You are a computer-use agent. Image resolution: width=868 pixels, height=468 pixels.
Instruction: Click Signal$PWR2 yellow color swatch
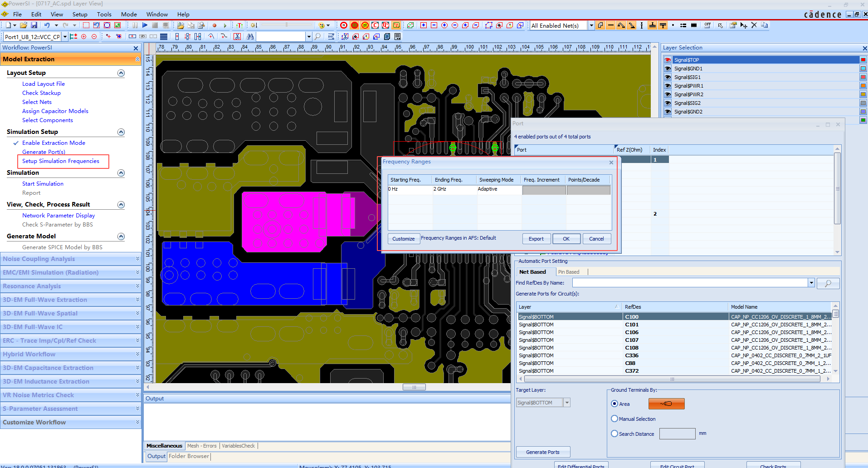(x=863, y=94)
